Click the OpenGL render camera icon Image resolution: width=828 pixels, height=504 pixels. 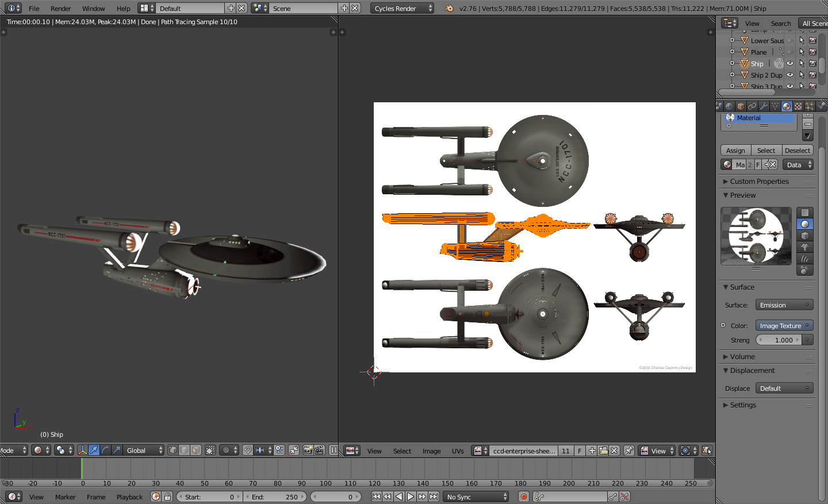308,451
